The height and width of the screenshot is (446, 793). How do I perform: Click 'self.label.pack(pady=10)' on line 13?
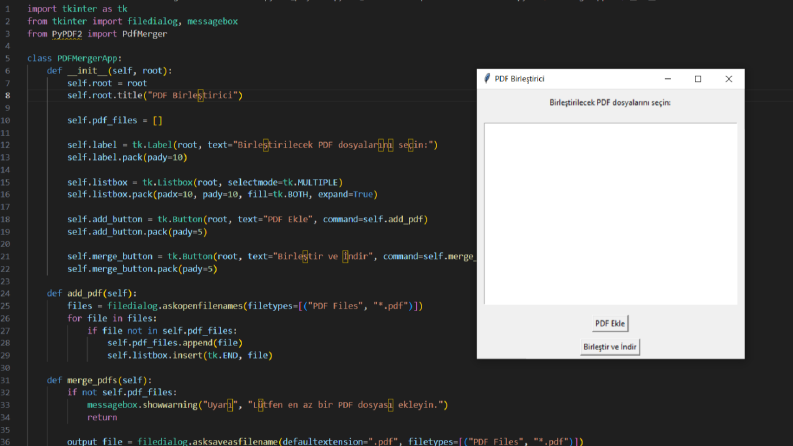click(x=127, y=157)
